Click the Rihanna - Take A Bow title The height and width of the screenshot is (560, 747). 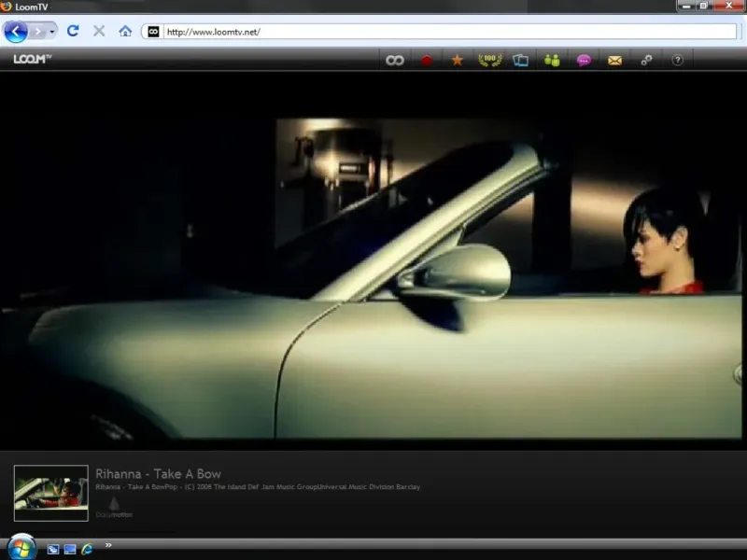pos(158,474)
